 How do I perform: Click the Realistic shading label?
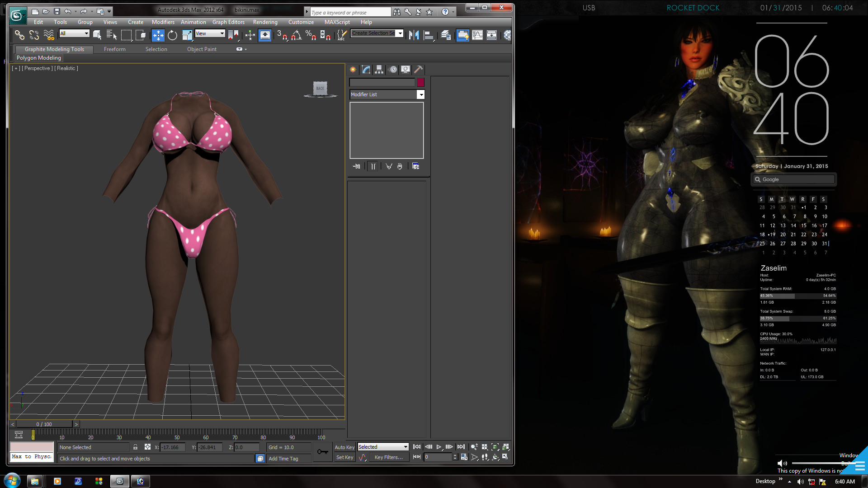tap(66, 68)
